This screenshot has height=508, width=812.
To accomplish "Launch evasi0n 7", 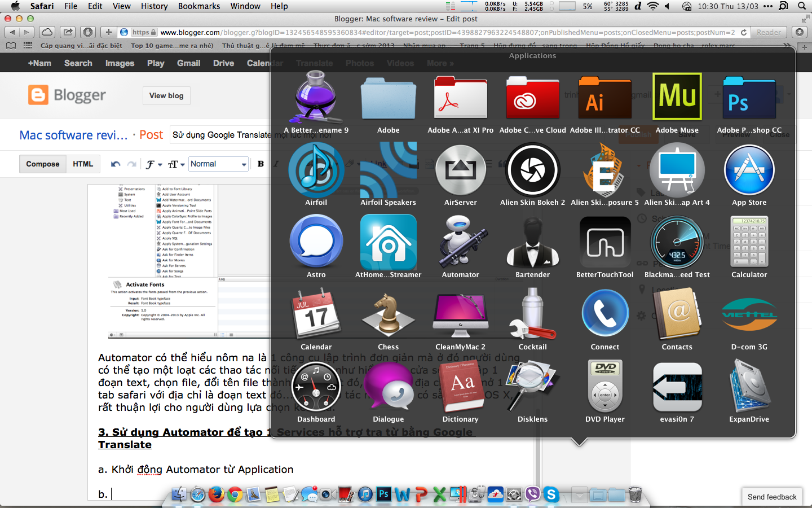I will (x=677, y=387).
